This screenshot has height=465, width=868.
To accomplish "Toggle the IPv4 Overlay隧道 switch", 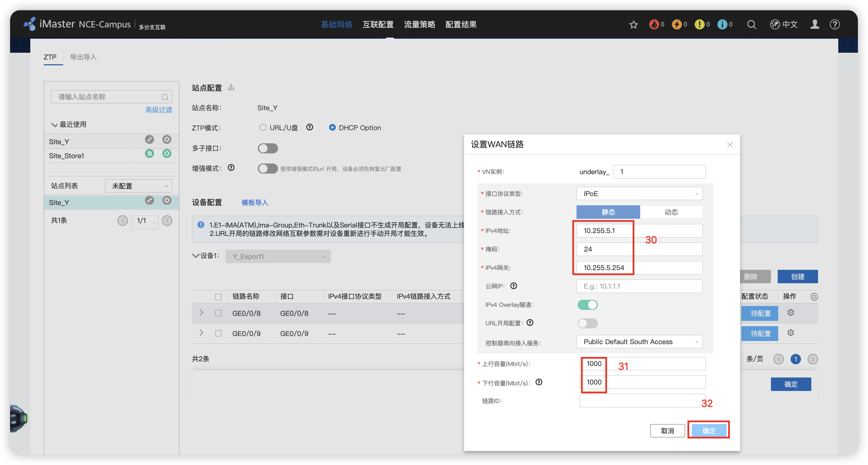I will coord(587,305).
